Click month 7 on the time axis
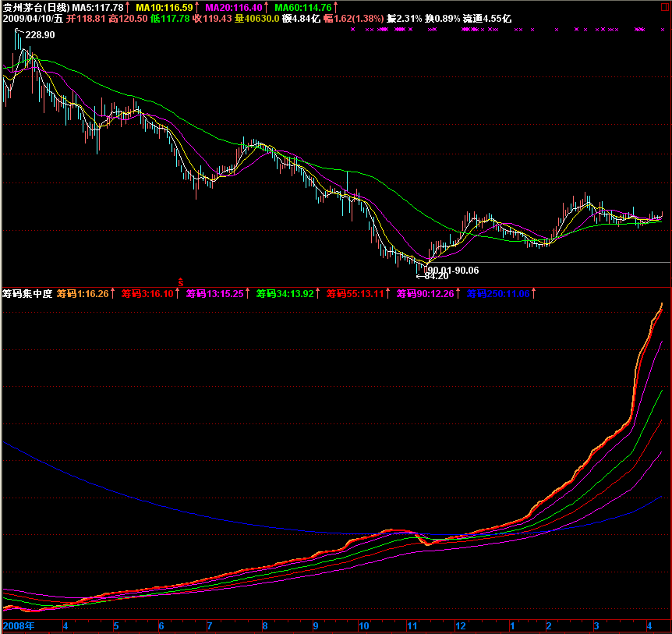 click(x=209, y=625)
